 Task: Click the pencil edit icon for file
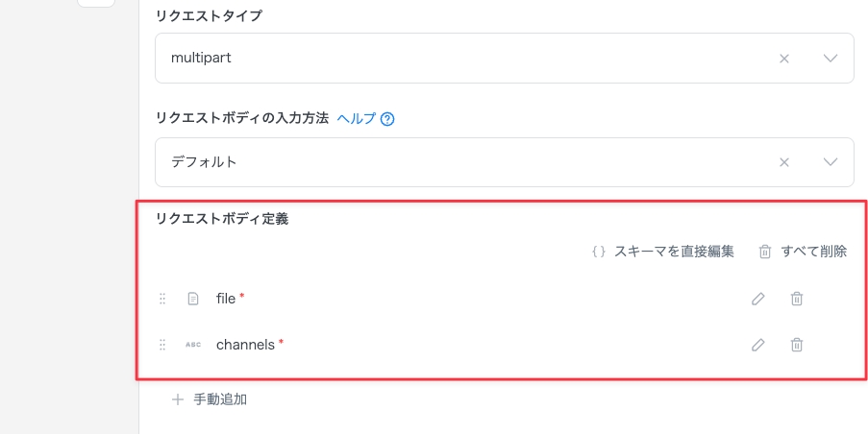pos(757,299)
